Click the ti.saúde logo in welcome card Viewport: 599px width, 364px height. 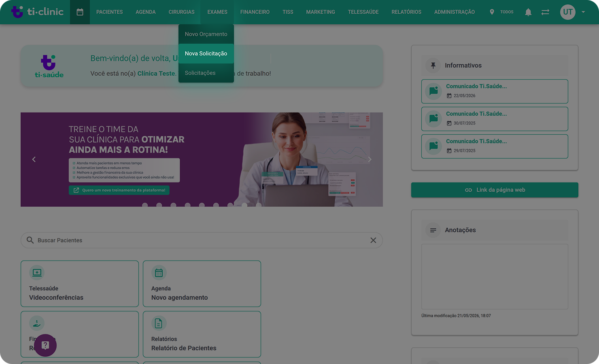49,66
